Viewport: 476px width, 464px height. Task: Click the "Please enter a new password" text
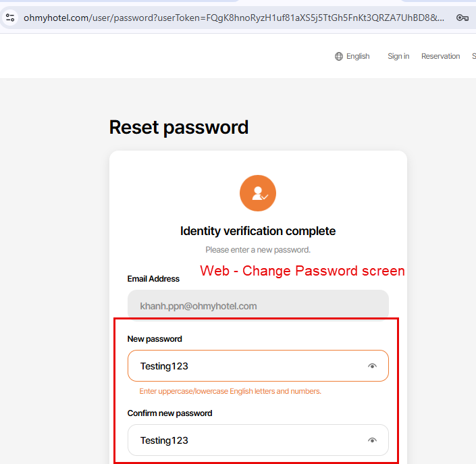pyautogui.click(x=258, y=250)
